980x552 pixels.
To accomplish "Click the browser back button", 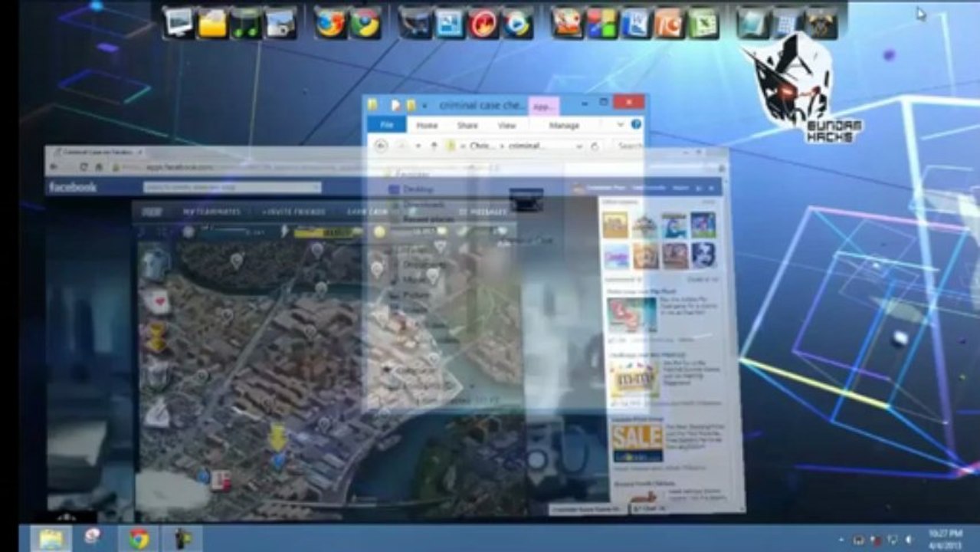I will (x=54, y=166).
